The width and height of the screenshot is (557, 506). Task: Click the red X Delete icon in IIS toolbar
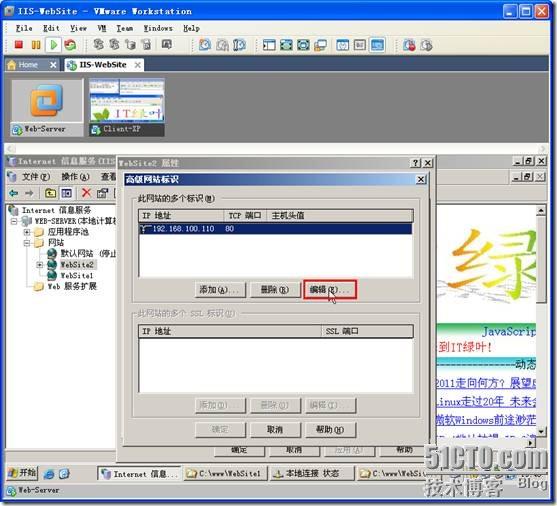(86, 193)
